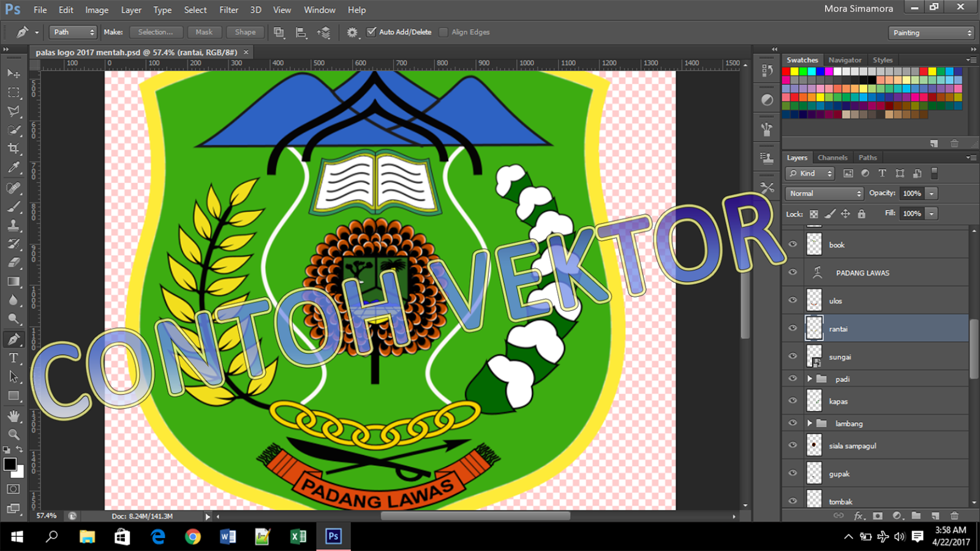This screenshot has width=980, height=551.
Task: Select the Clone Stamp tool
Action: pos(13,225)
